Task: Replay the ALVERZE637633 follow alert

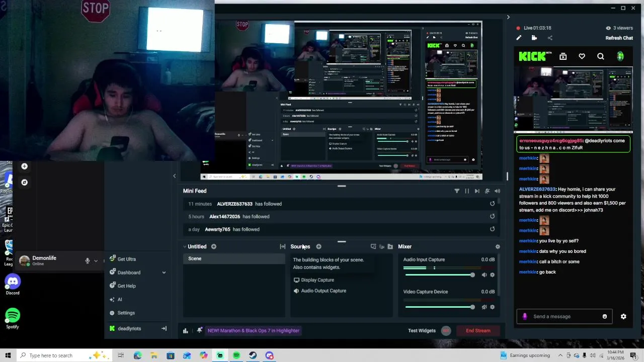Action: click(x=492, y=204)
